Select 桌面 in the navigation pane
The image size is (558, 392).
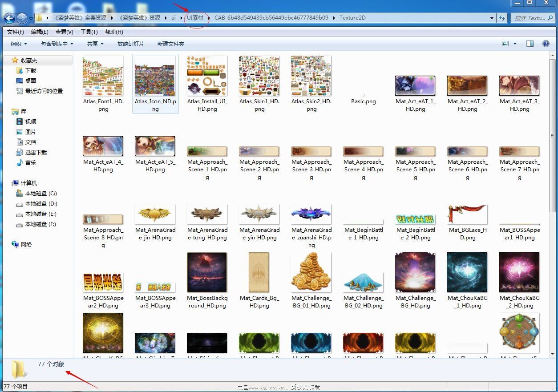tap(30, 81)
